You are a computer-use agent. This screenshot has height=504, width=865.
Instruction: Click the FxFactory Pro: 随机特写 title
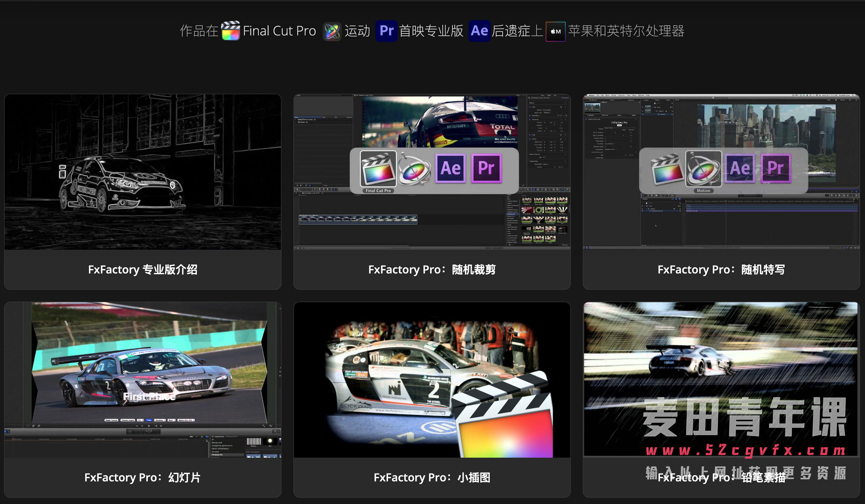tap(721, 270)
